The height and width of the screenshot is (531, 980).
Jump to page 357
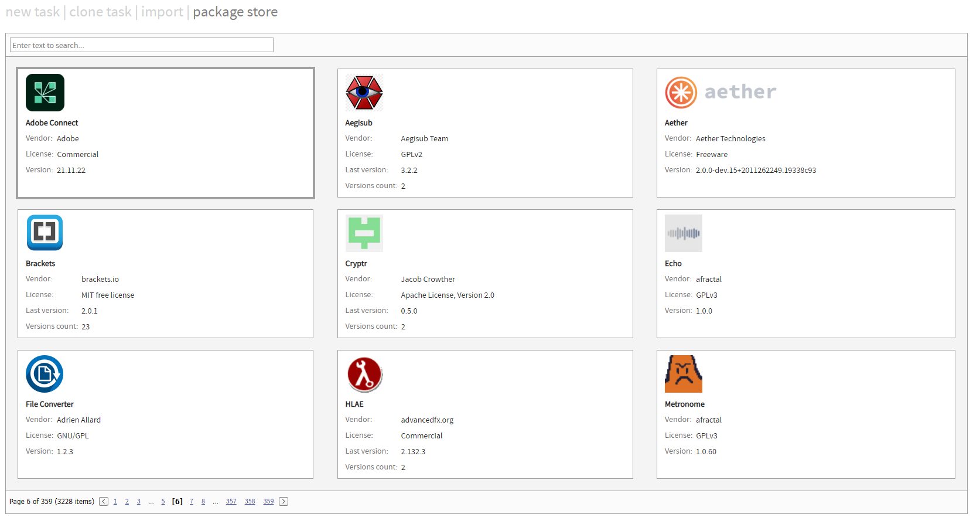click(x=231, y=501)
